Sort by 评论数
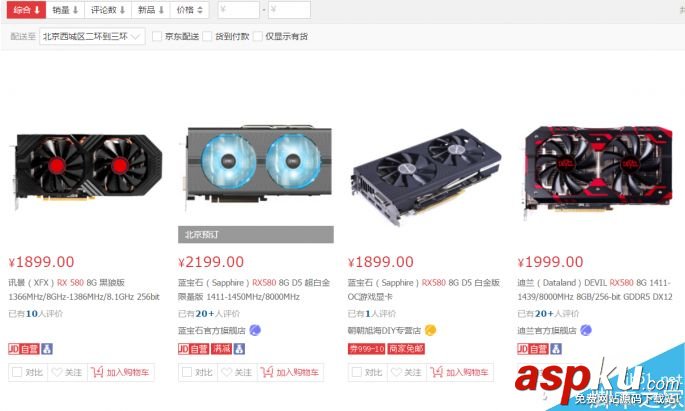Screen dimensions: 685x411 108,10
